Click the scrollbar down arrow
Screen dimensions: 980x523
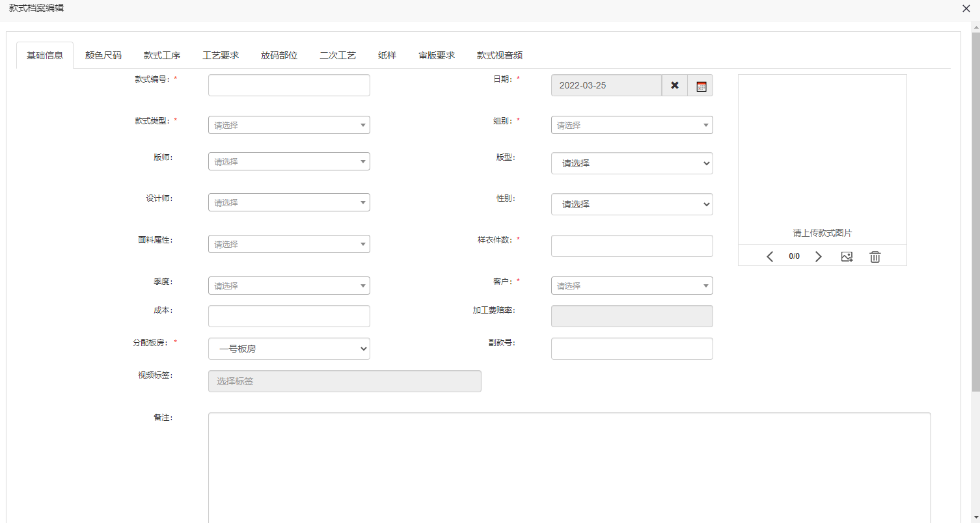pos(975,517)
